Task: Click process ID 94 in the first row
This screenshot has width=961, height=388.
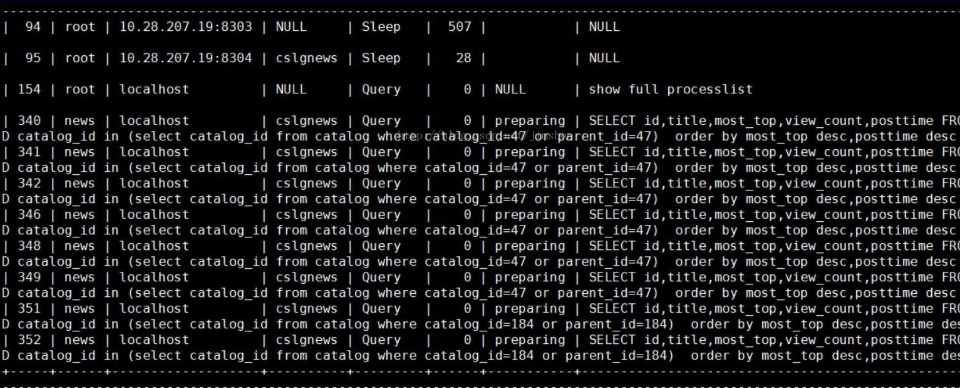Action: (x=33, y=27)
